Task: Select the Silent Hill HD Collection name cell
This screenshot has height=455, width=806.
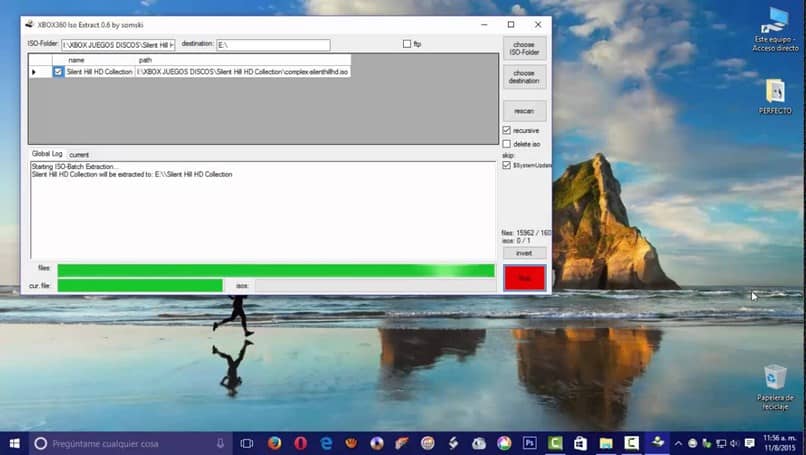Action: pos(100,72)
